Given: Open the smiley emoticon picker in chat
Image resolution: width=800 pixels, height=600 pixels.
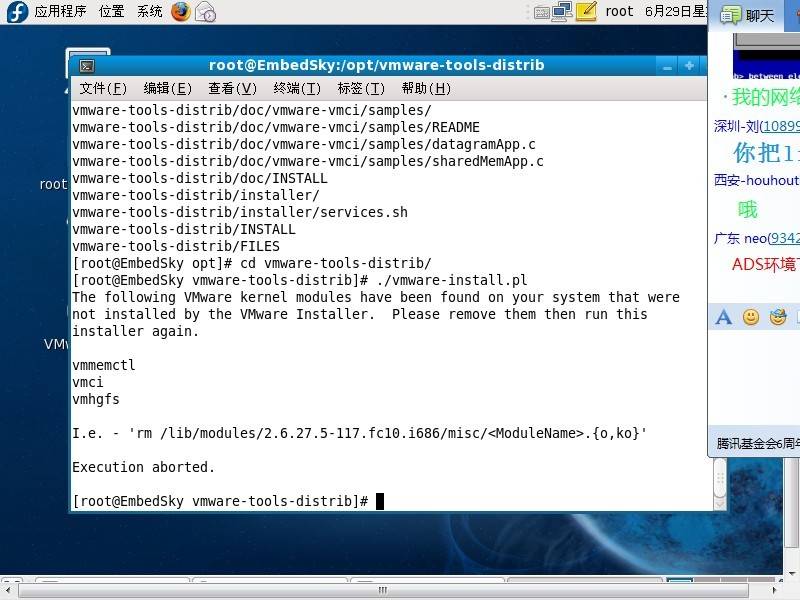Looking at the screenshot, I should pos(751,318).
